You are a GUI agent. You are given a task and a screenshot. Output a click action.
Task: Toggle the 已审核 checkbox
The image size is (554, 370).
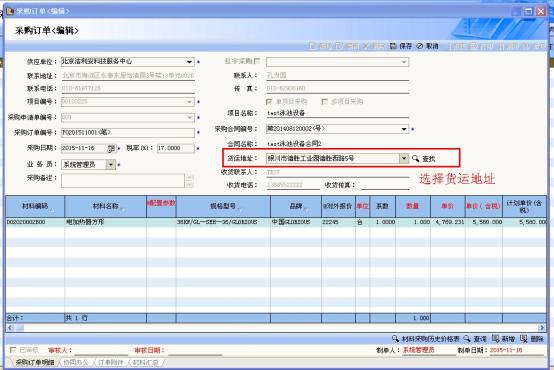(x=13, y=350)
